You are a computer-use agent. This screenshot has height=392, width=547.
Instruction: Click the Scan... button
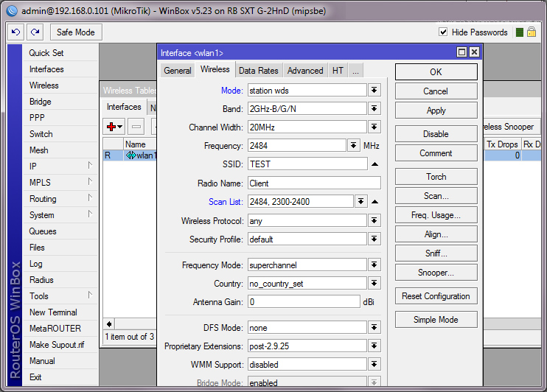pyautogui.click(x=436, y=196)
